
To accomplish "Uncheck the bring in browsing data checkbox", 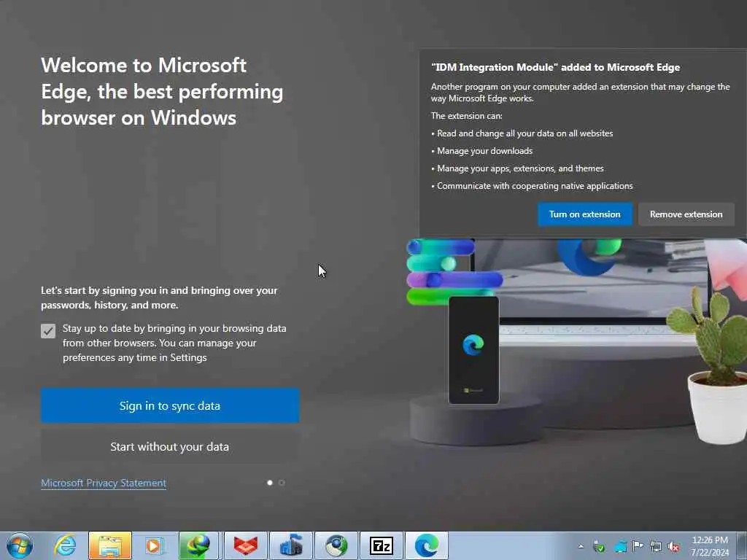I will point(48,331).
